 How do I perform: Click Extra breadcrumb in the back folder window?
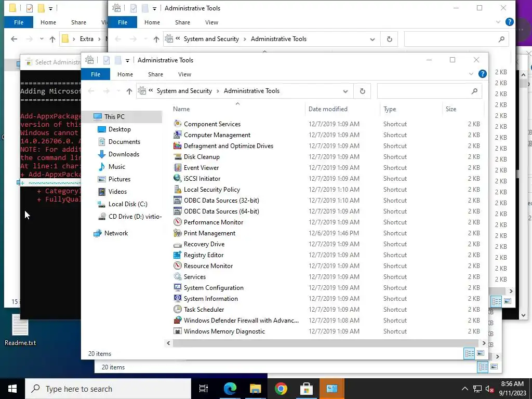tap(87, 39)
